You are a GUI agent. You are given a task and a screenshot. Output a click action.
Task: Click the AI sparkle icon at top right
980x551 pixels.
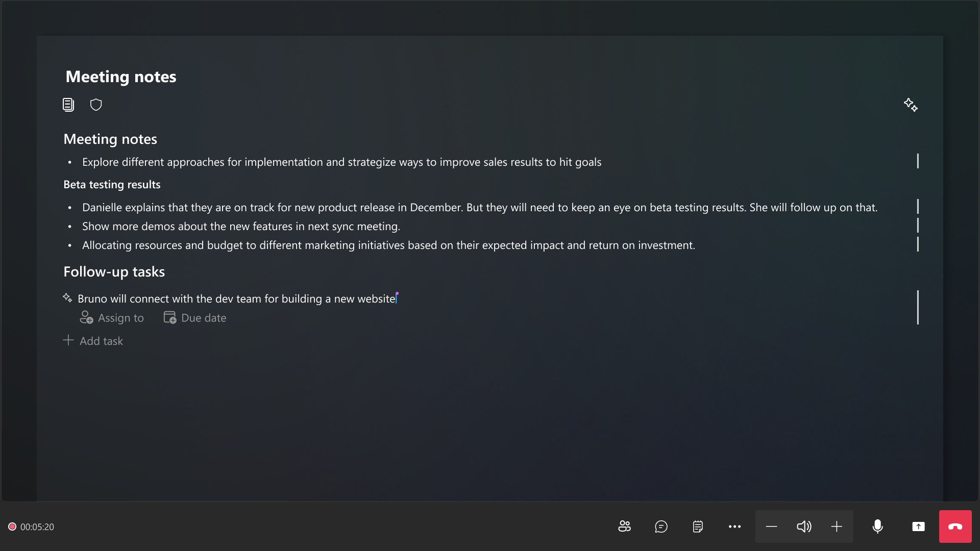(x=911, y=105)
